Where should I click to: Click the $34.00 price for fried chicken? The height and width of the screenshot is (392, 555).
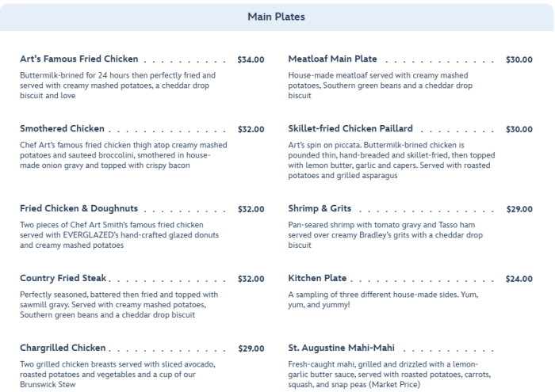(x=251, y=59)
